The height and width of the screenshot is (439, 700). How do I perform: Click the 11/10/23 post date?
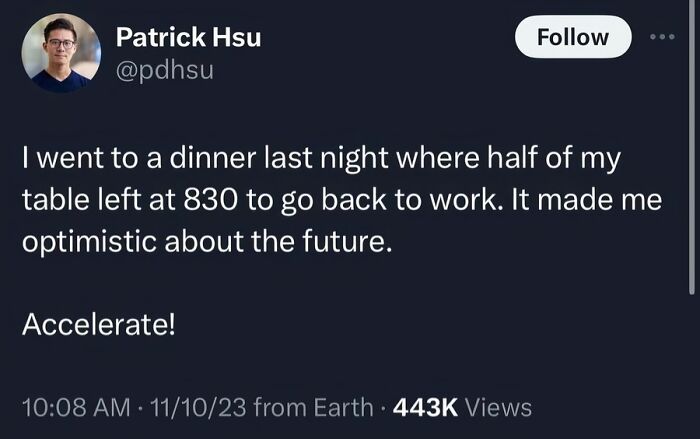click(x=198, y=407)
